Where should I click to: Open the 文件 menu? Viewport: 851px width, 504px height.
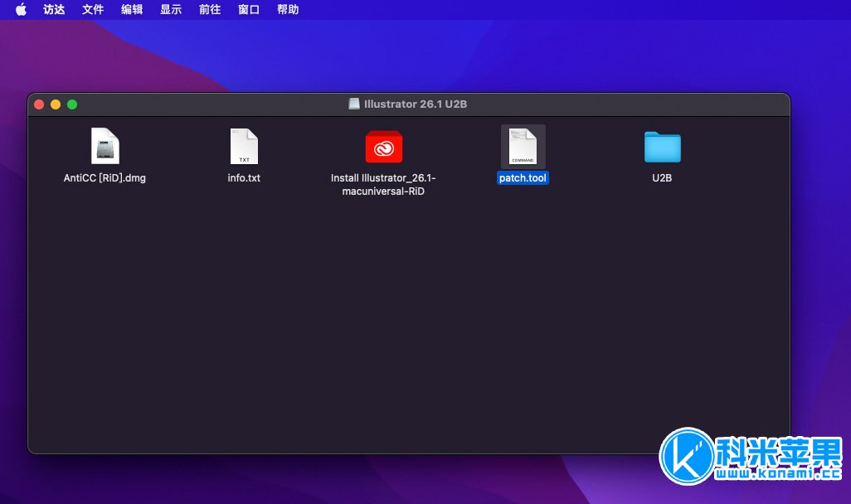point(93,9)
